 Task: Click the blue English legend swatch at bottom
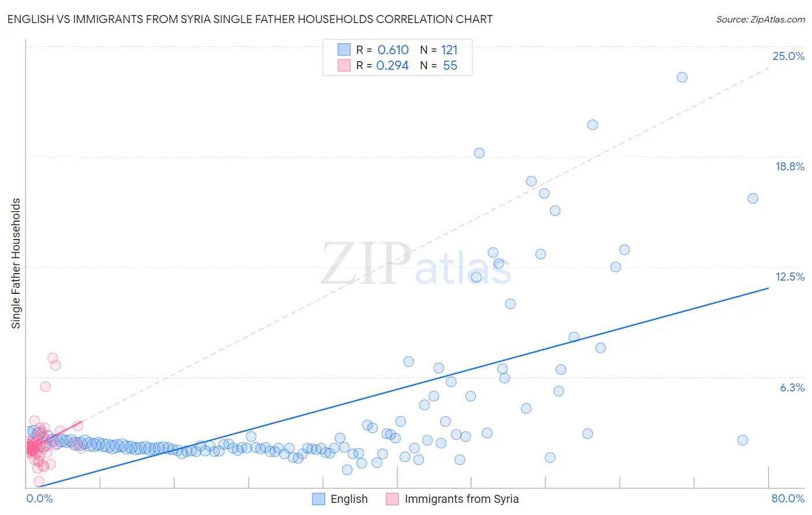[x=318, y=499]
